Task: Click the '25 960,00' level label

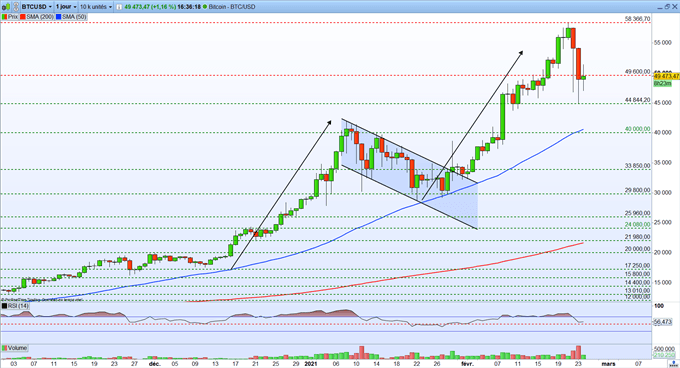Action: [638, 213]
